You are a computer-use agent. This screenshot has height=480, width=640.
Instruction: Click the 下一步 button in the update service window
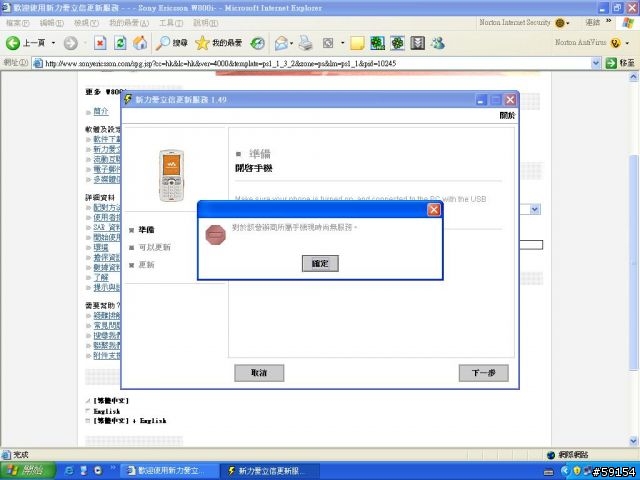(484, 373)
